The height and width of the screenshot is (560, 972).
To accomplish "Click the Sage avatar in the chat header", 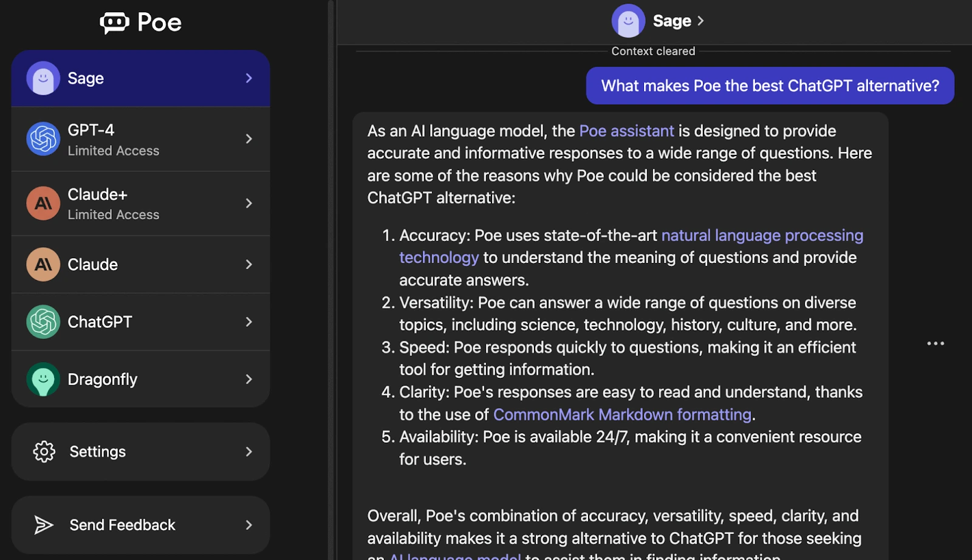I will click(629, 20).
